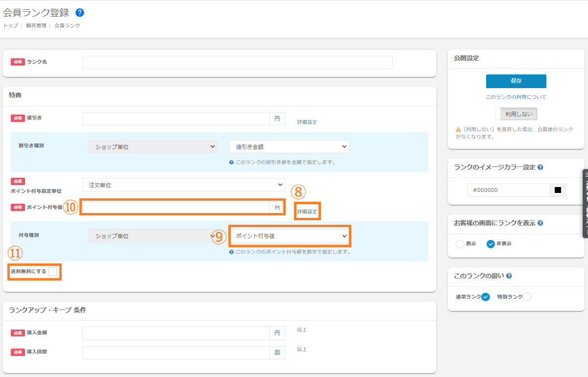Select the 表示 radio option
The height and width of the screenshot is (377, 588).
tap(460, 244)
